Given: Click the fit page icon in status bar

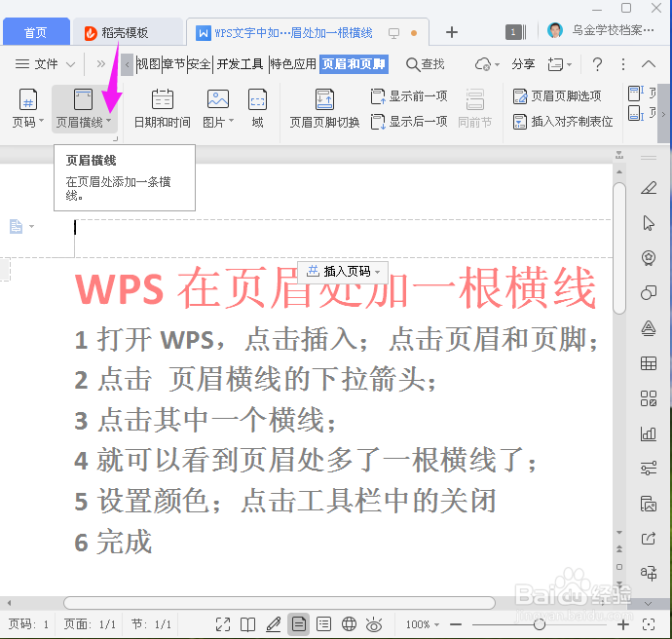Looking at the screenshot, I should pos(649,624).
